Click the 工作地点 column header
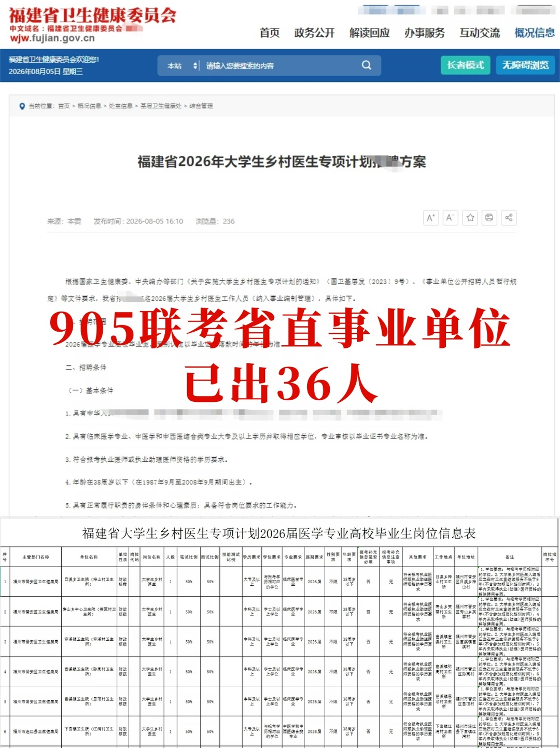This screenshot has width=560, height=748. [x=443, y=557]
